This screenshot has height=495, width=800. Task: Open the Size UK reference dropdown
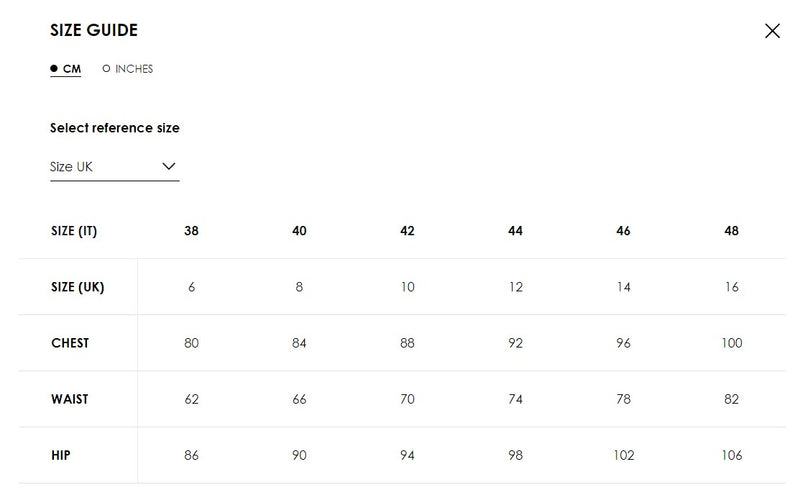coord(113,167)
